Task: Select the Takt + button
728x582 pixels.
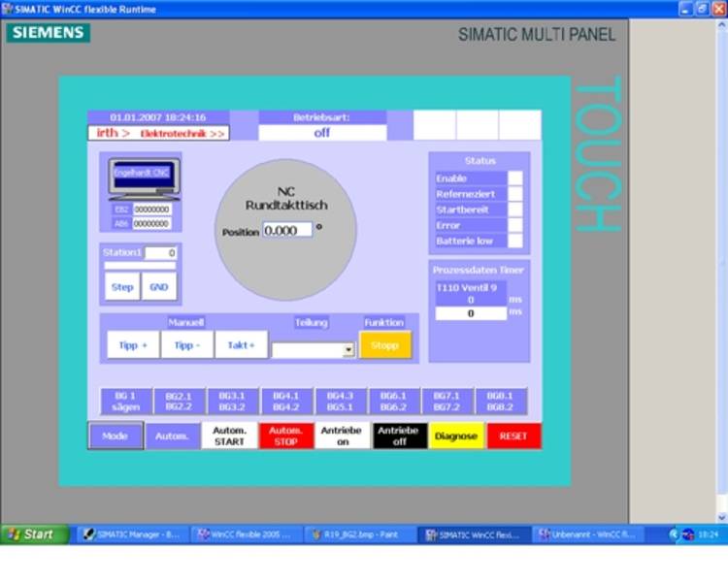Action: click(x=242, y=345)
